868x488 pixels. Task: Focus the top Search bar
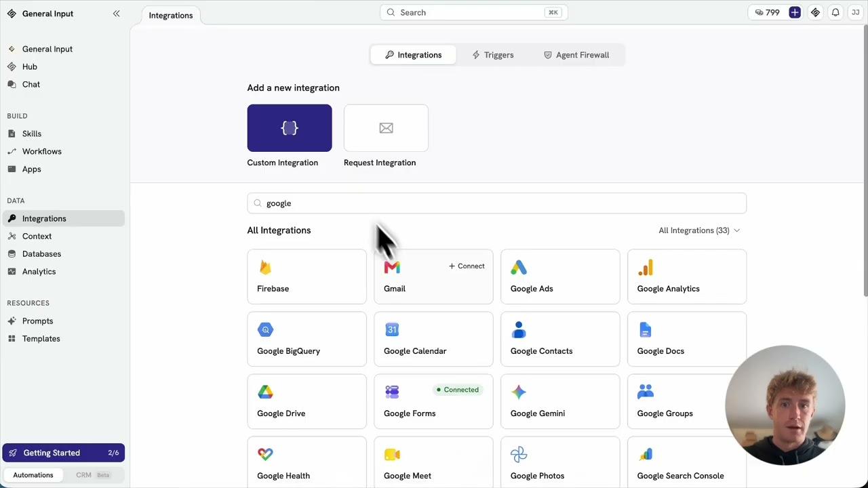pyautogui.click(x=473, y=12)
